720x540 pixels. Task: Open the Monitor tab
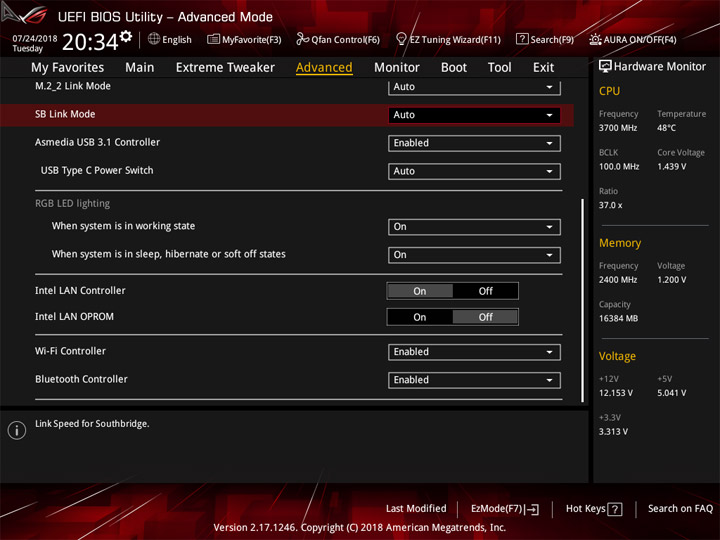pos(397,68)
